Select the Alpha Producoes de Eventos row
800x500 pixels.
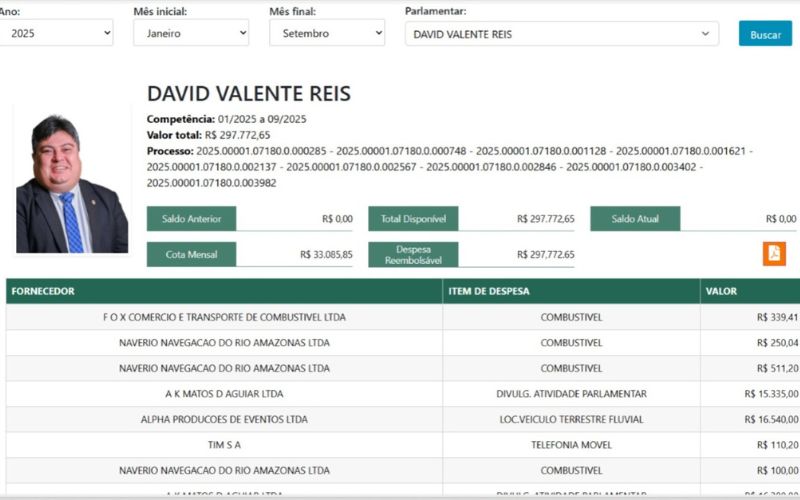224,420
